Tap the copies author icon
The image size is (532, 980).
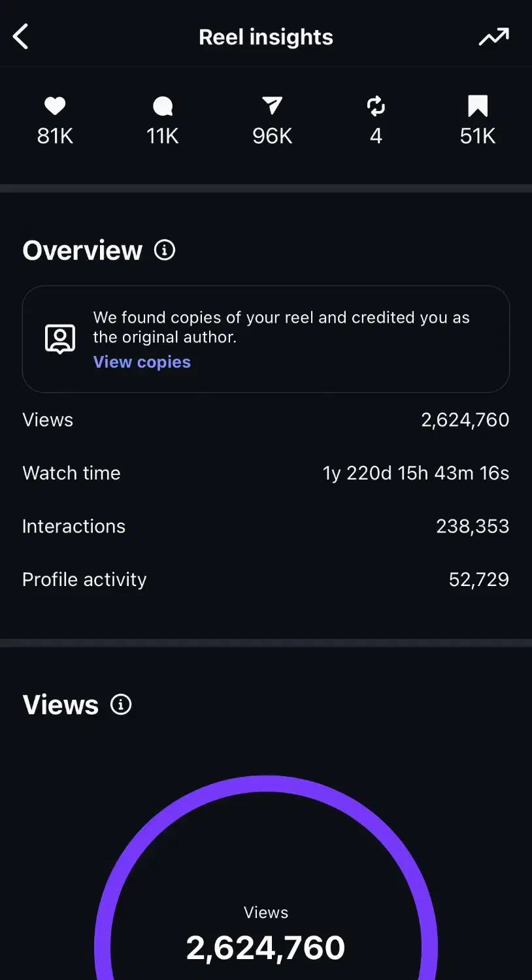click(x=60, y=338)
